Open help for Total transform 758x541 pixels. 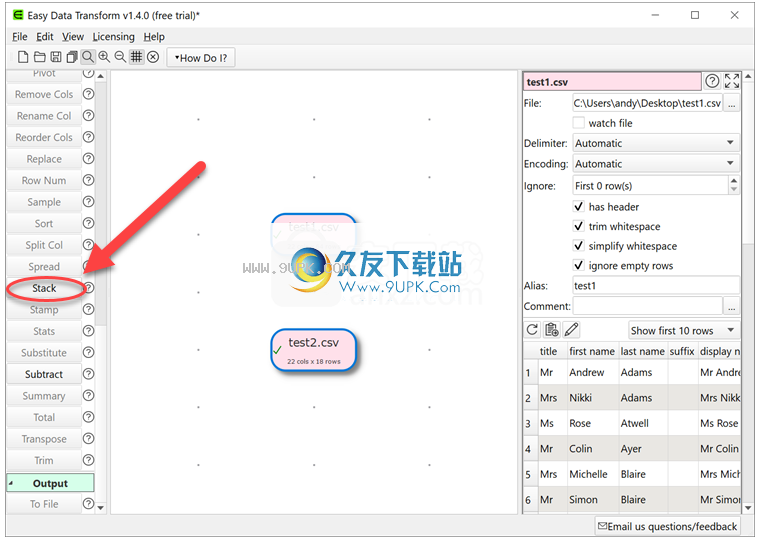tap(88, 417)
